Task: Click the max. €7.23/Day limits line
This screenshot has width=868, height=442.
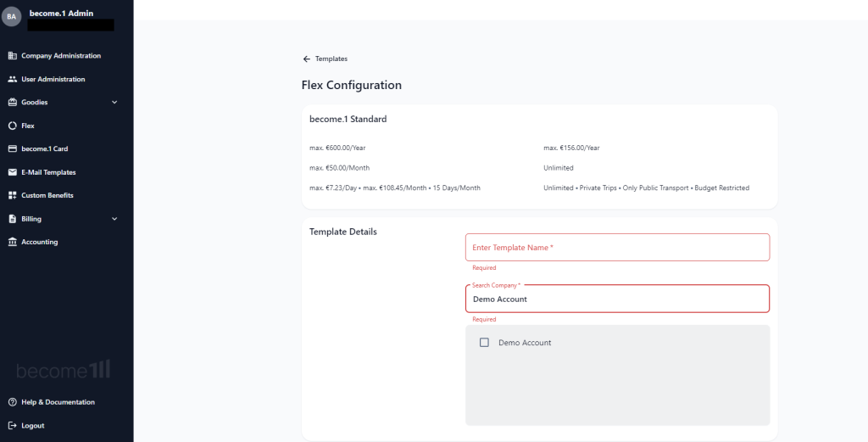Action: pos(395,187)
